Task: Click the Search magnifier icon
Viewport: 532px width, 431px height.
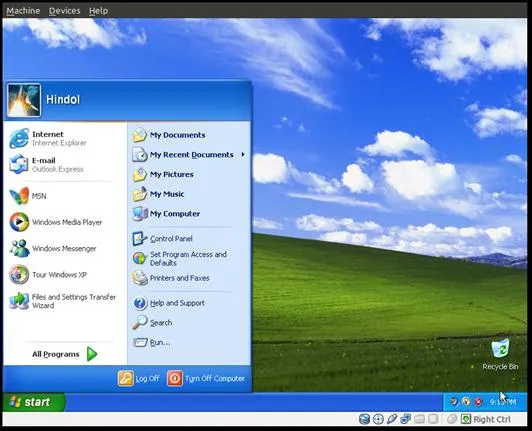Action: 140,322
